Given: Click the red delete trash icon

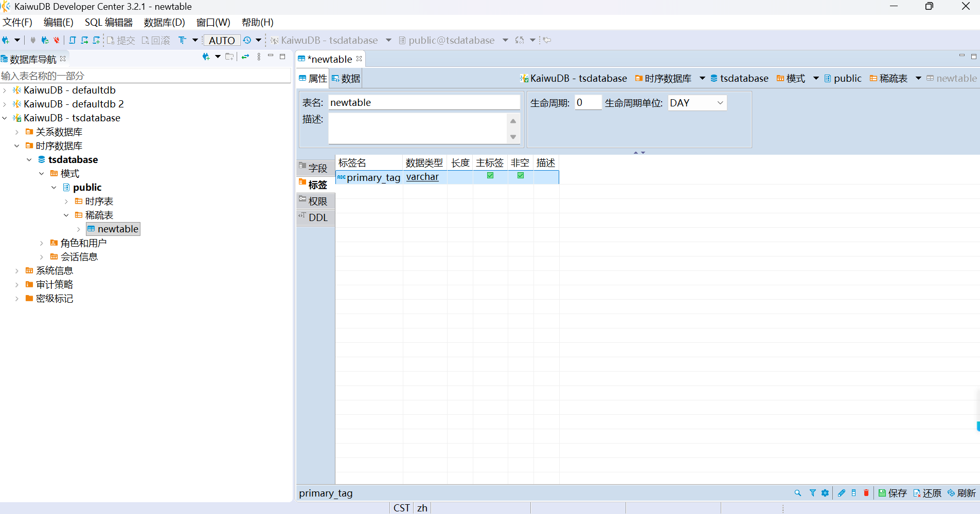Looking at the screenshot, I should point(866,493).
